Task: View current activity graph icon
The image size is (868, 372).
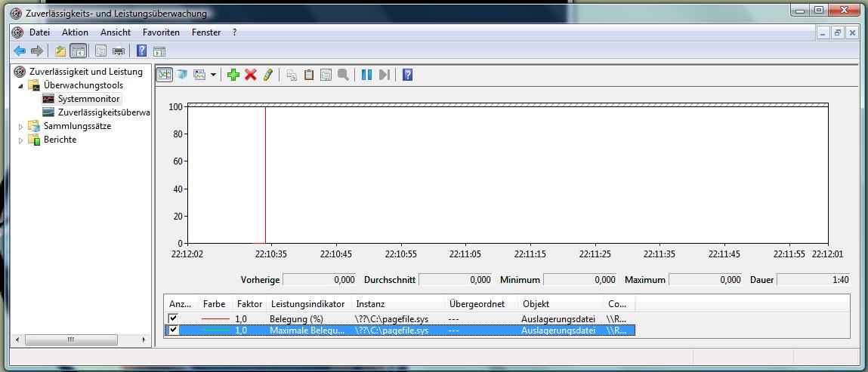Action: [x=165, y=75]
